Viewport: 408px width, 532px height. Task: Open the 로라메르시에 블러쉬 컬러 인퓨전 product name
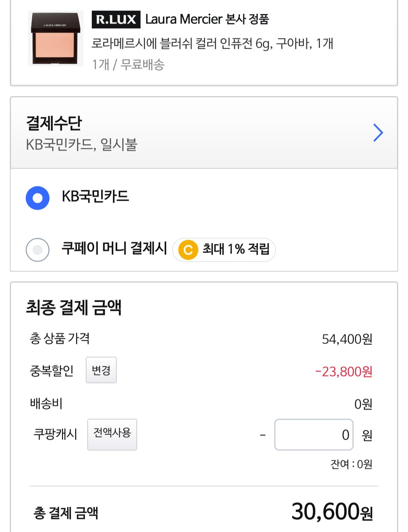pyautogui.click(x=212, y=44)
